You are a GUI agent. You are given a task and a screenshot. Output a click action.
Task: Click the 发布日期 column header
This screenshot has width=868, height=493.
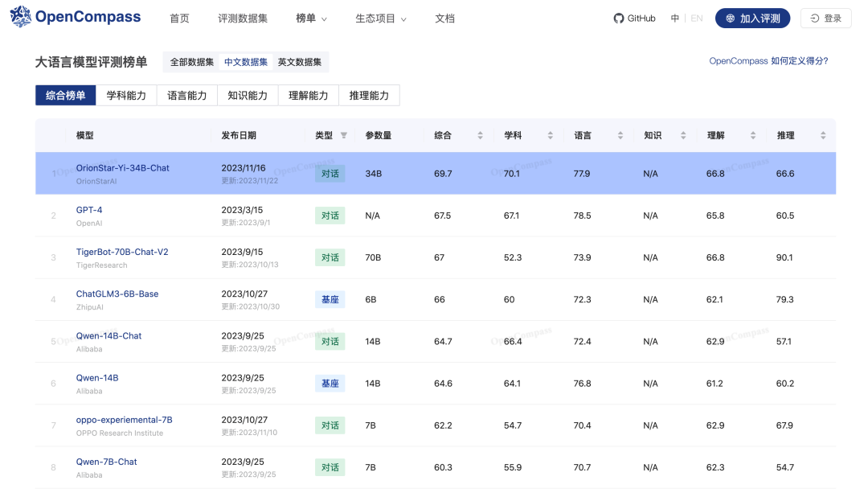coord(239,135)
